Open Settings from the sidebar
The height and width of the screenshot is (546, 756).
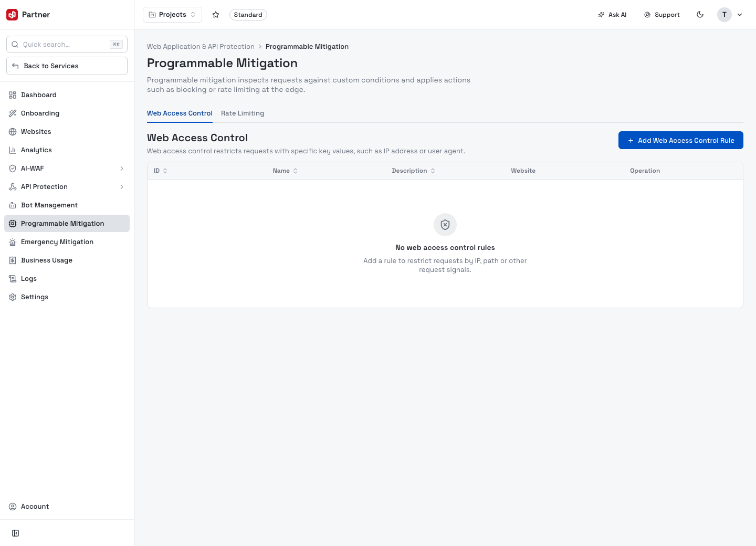point(67,297)
